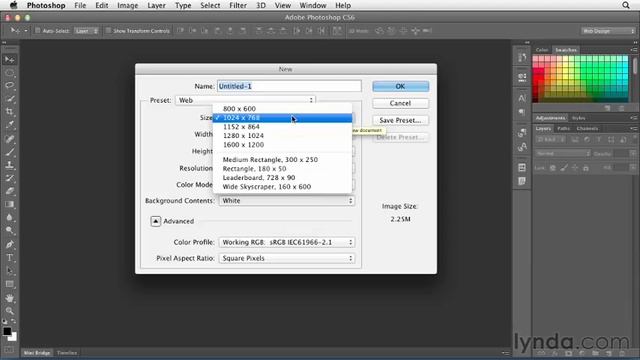Open the Paragraph panel icon
Screen dimensions: 640x360
pyautogui.click(x=522, y=112)
